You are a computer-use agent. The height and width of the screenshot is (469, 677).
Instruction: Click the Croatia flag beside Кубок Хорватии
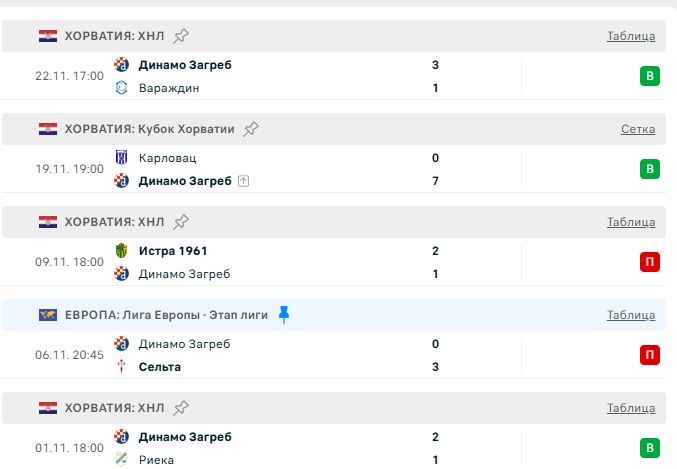point(48,129)
